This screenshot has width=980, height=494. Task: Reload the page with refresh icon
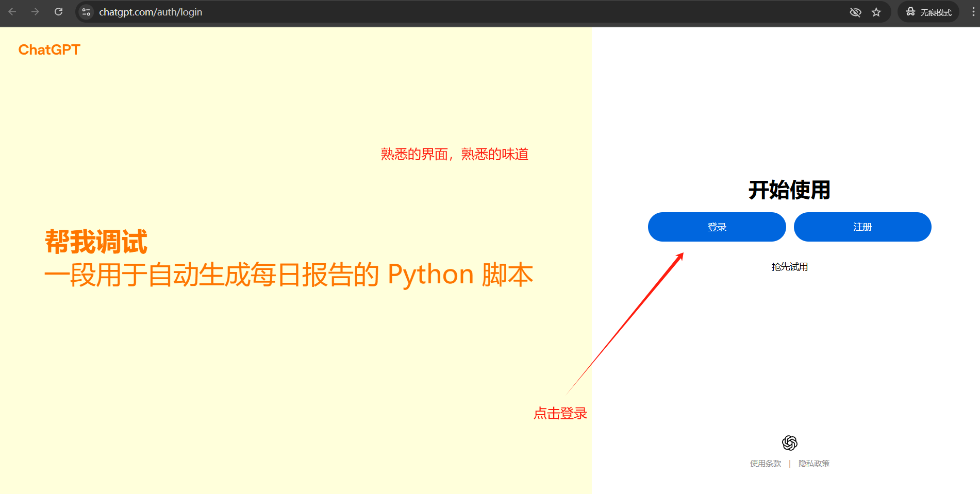59,12
